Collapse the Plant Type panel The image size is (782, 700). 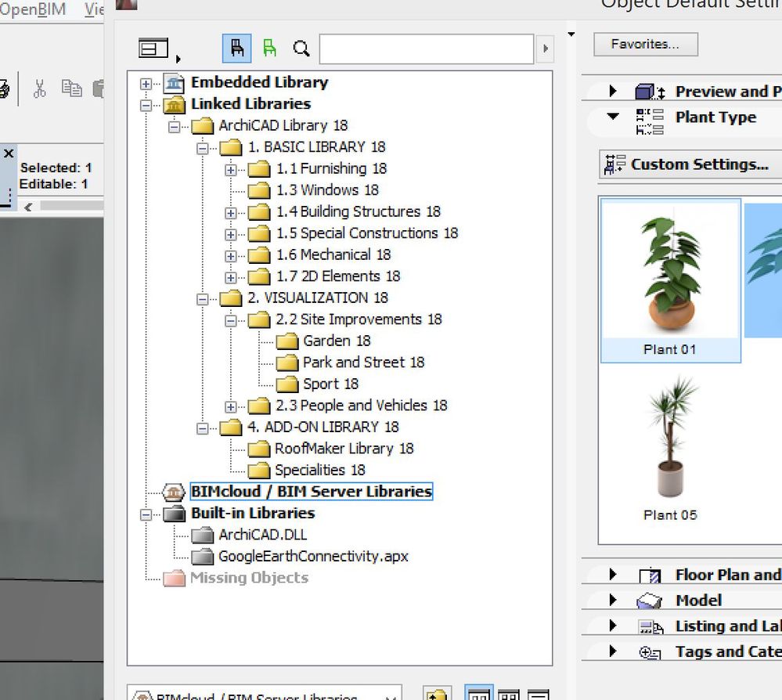[x=613, y=117]
